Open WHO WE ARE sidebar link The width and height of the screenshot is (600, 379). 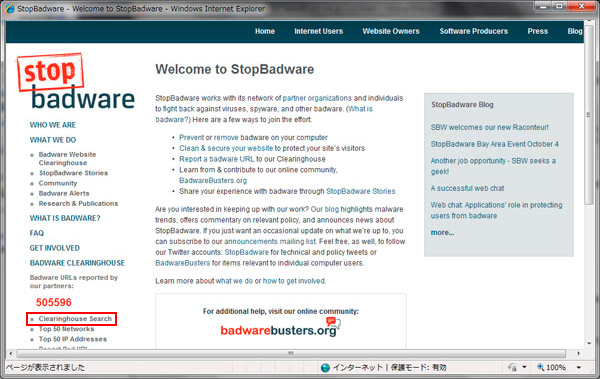53,125
